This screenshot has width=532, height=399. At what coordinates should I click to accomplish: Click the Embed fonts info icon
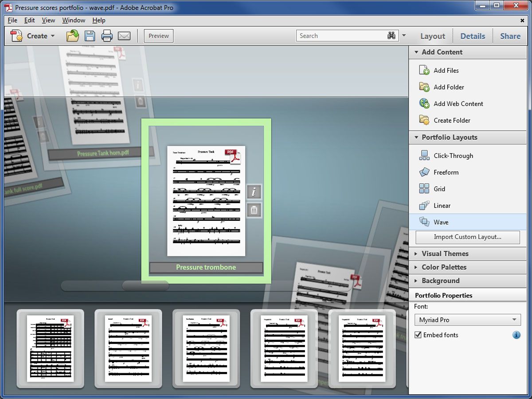point(516,335)
